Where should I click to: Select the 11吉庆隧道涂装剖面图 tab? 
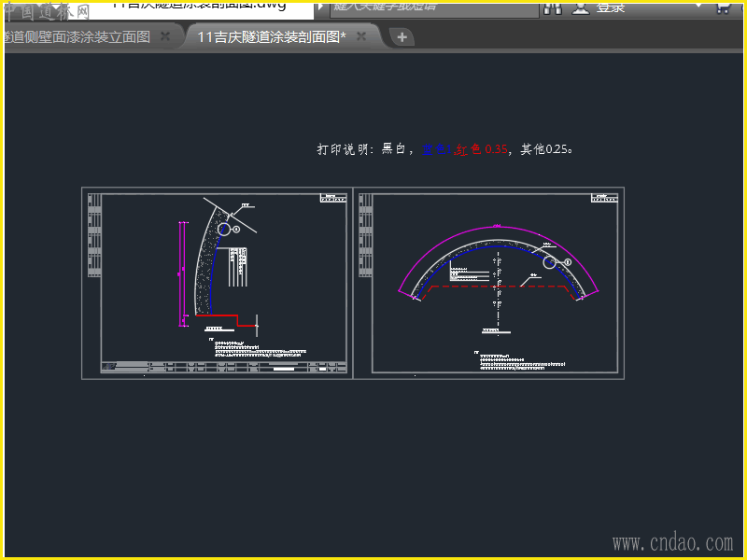click(271, 37)
